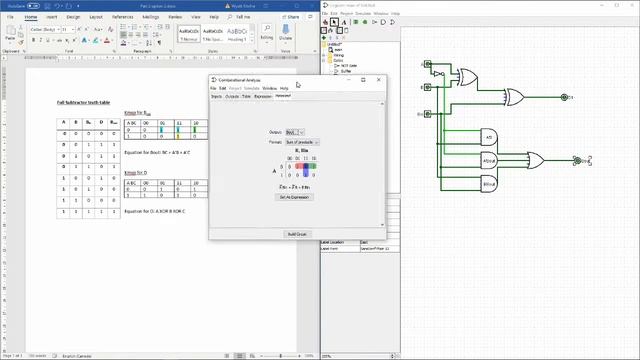This screenshot has height=360, width=640.
Task: Select the NOT Gate item in Logisim tree
Action: 345,65
